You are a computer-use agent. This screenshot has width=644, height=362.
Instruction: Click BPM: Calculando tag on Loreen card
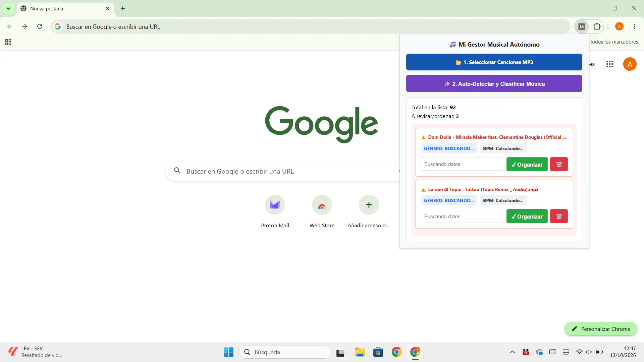click(503, 200)
